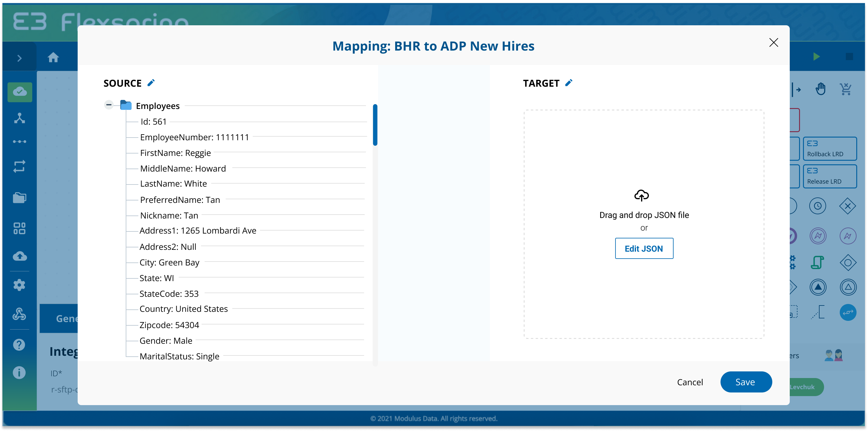
Task: Open the three-dot connector icon in sidebar
Action: pos(20,141)
